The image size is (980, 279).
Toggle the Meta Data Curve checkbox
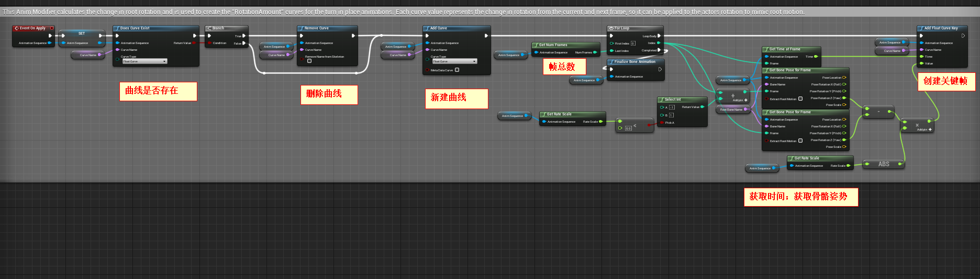click(457, 70)
